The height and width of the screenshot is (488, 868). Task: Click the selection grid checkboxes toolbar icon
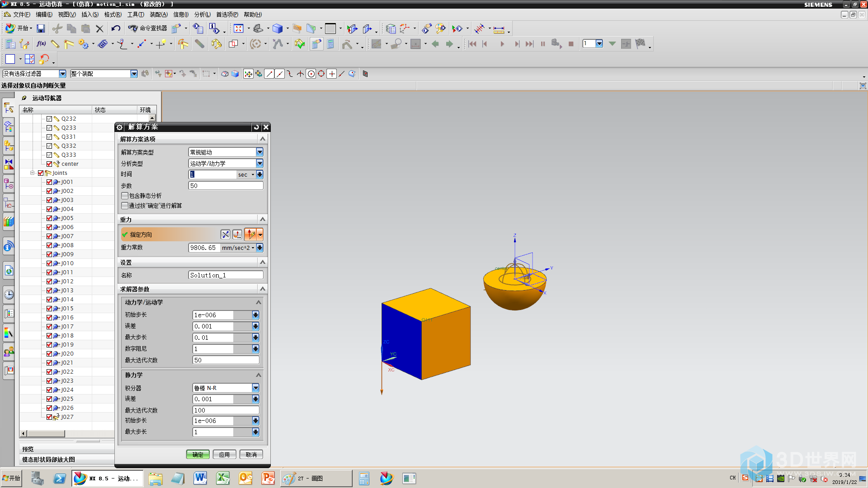30,59
